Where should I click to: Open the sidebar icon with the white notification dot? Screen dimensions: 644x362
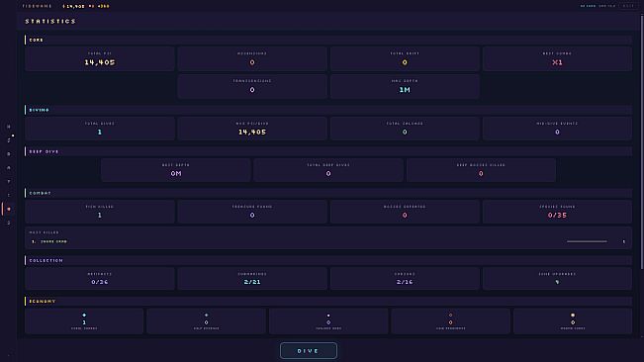pos(9,140)
